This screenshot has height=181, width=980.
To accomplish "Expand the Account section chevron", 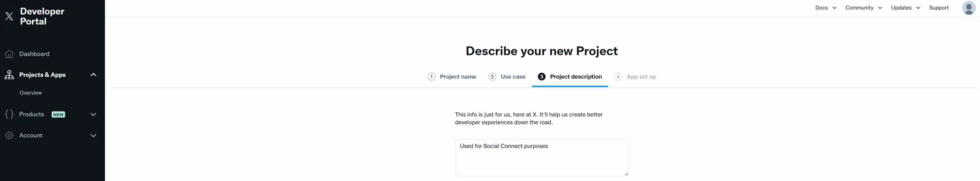I will (x=93, y=135).
